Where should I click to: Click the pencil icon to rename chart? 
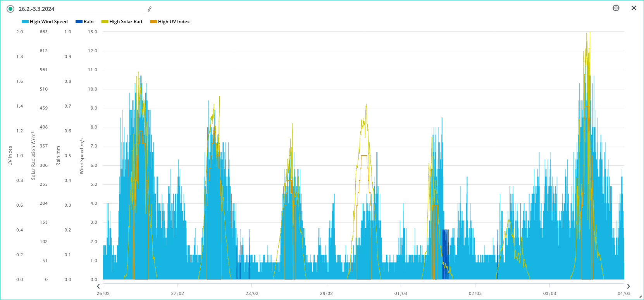click(x=150, y=9)
